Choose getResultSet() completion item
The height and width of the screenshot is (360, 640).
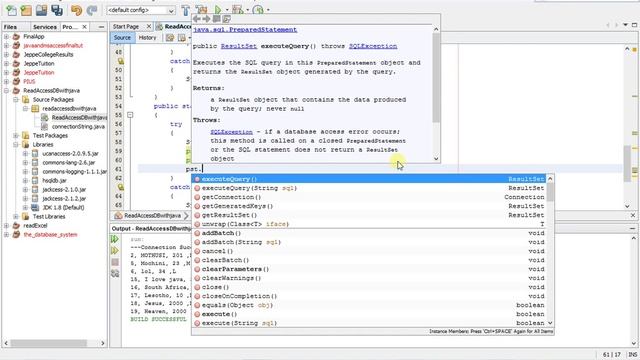point(370,215)
